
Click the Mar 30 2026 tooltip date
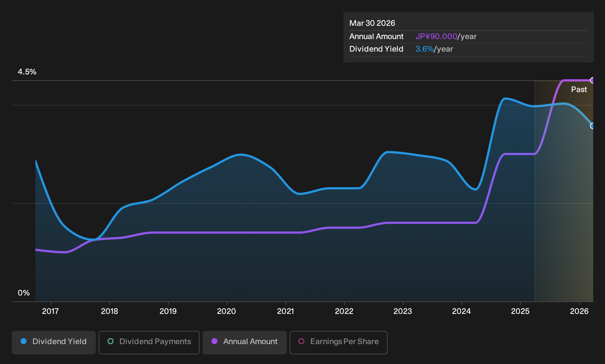click(372, 23)
